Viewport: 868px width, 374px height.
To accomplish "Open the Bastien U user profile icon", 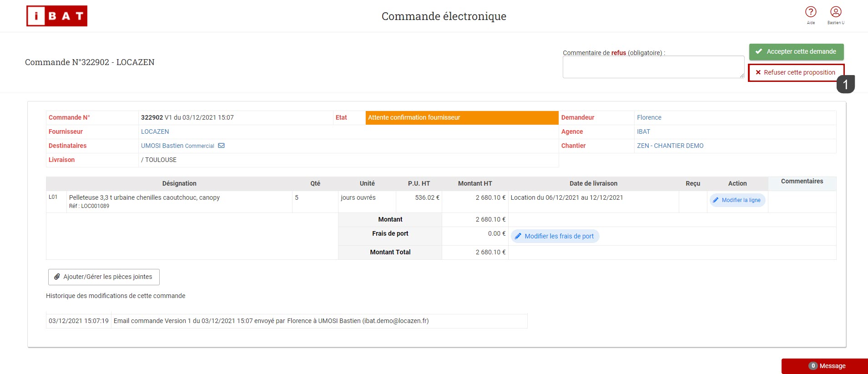I will [836, 12].
